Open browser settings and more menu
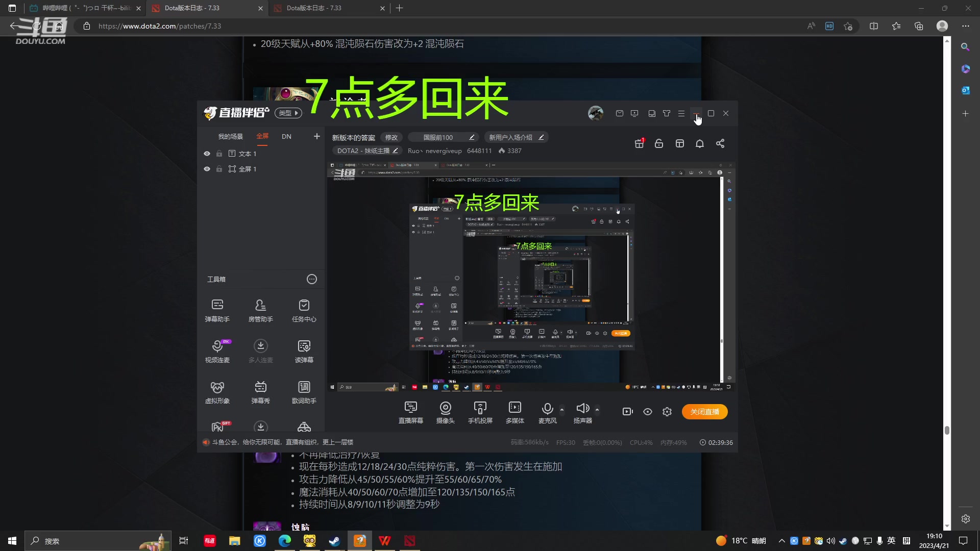The height and width of the screenshot is (551, 980). 965,26
